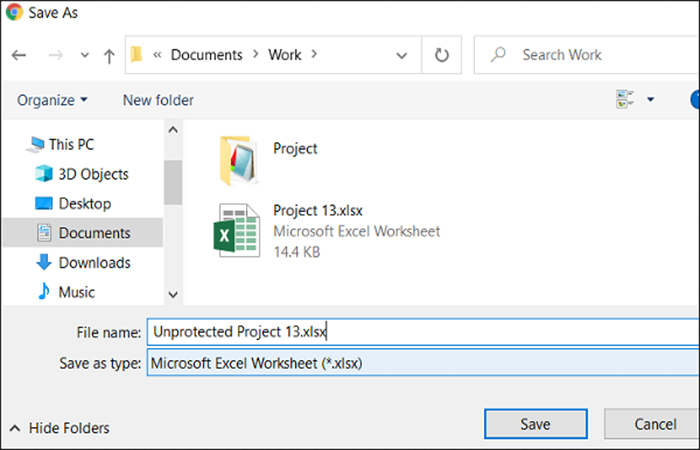
Task: Click the navigation pane scroll down arrow
Action: point(173,295)
